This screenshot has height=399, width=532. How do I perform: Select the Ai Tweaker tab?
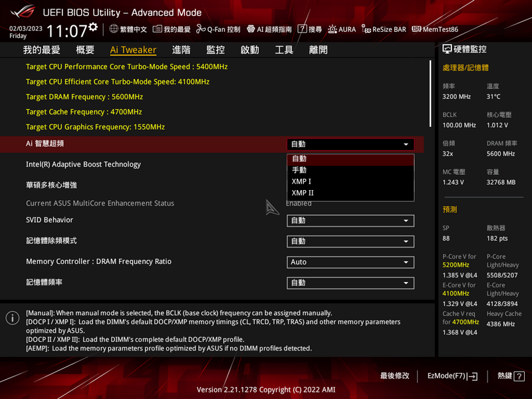coord(133,50)
